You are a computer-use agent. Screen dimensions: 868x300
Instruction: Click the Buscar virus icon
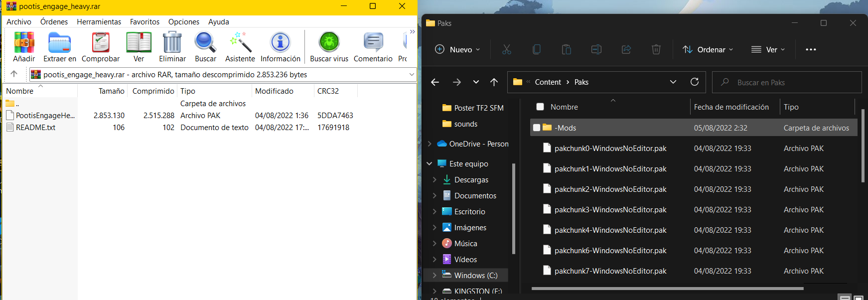click(329, 42)
